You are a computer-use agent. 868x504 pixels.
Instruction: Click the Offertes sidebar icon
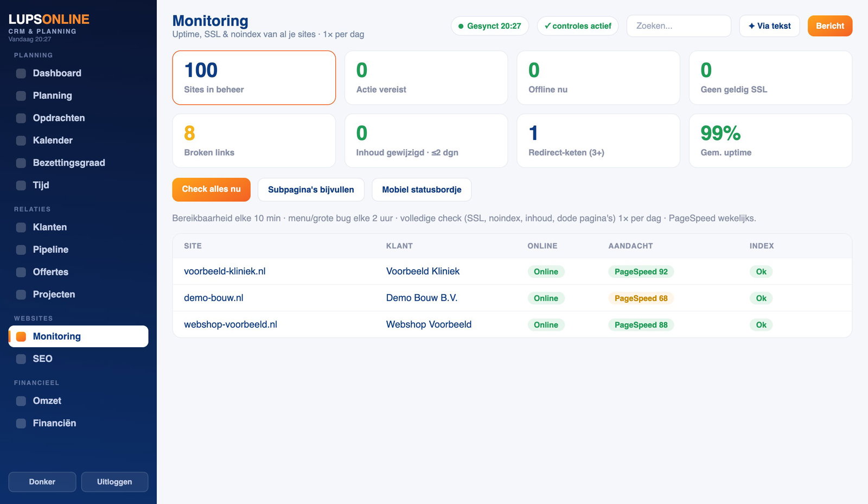pos(21,272)
